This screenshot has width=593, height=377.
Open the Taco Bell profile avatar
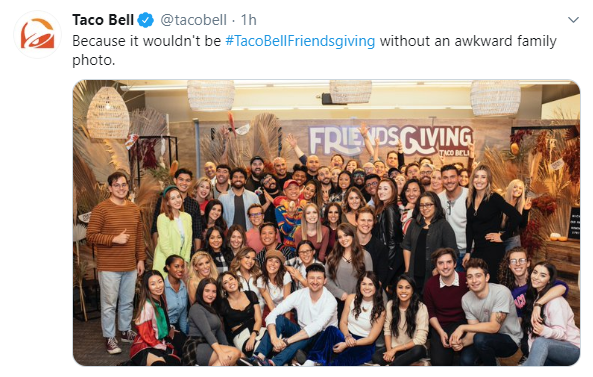[37, 34]
